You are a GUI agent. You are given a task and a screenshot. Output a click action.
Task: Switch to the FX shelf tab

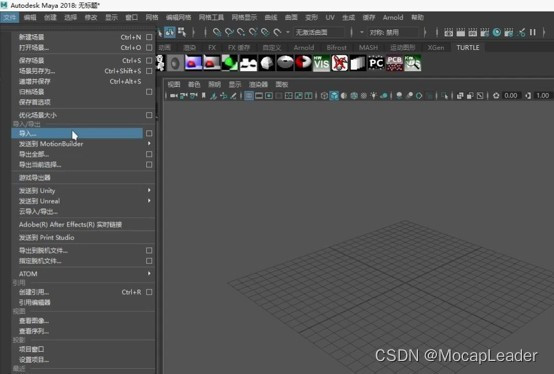coord(212,47)
